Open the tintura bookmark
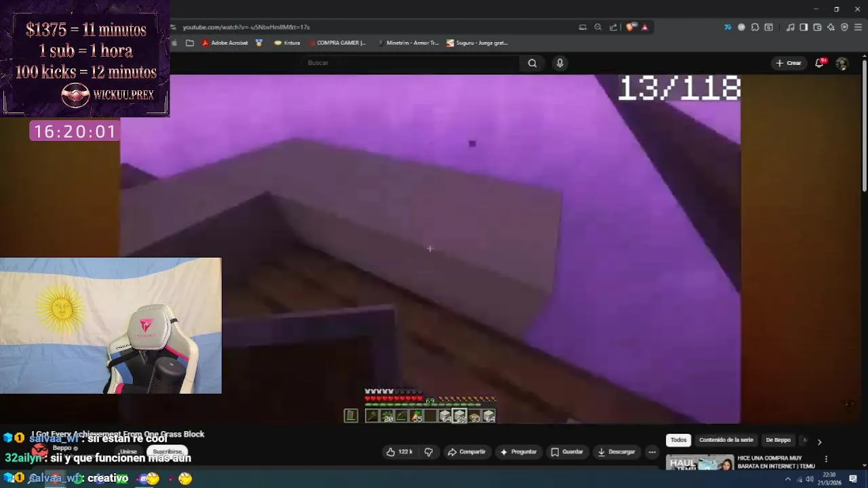The width and height of the screenshot is (868, 488). coord(287,43)
